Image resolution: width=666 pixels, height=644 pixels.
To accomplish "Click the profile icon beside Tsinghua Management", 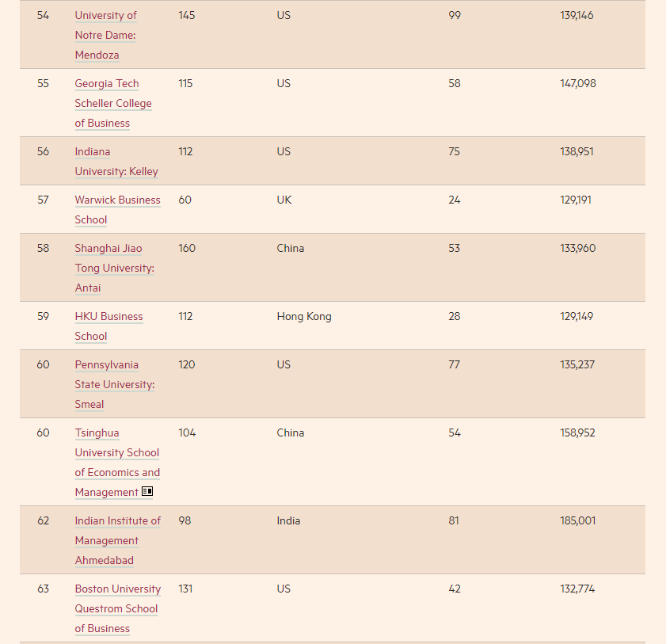I will click(x=147, y=492).
